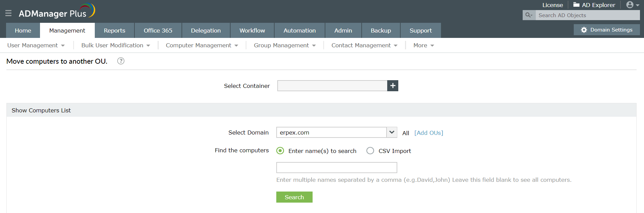
Task: Click the AD search magnifier icon
Action: click(529, 15)
